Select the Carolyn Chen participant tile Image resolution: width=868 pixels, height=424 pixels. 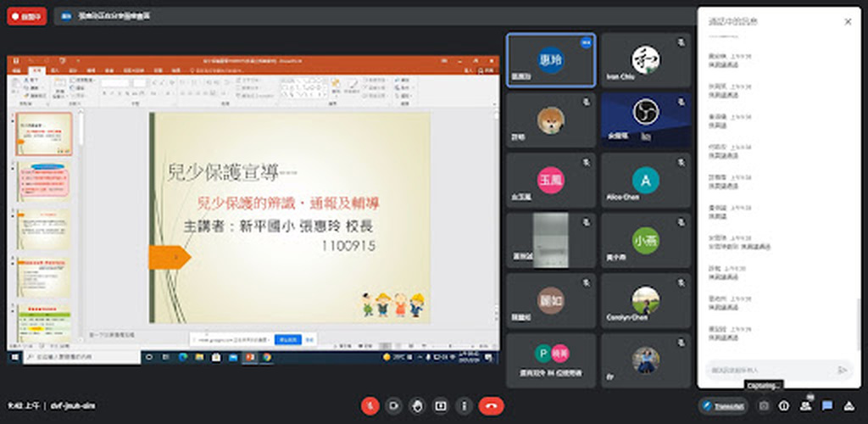[x=645, y=300]
